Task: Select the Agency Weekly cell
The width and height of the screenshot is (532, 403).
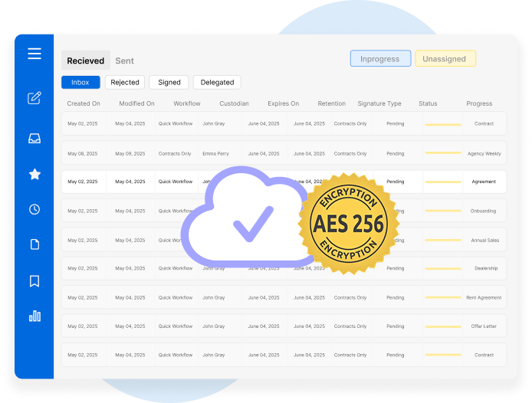Action: pos(484,154)
